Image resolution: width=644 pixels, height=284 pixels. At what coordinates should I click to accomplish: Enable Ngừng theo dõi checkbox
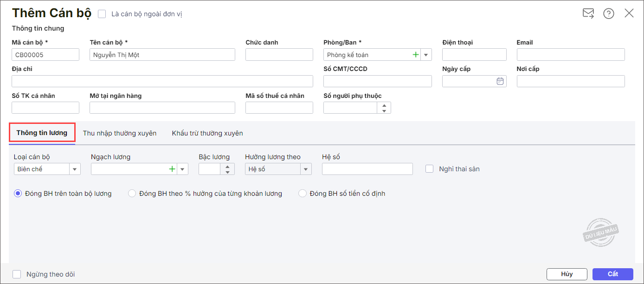click(x=17, y=274)
